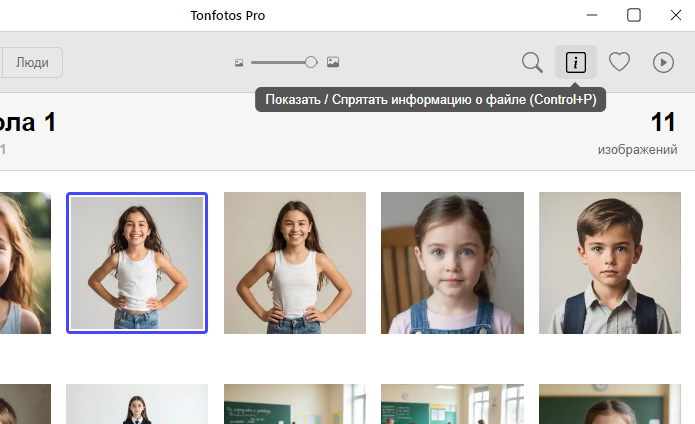The width and height of the screenshot is (695, 424).
Task: Select the blue-bordered girl in tank top photo
Action: [137, 262]
